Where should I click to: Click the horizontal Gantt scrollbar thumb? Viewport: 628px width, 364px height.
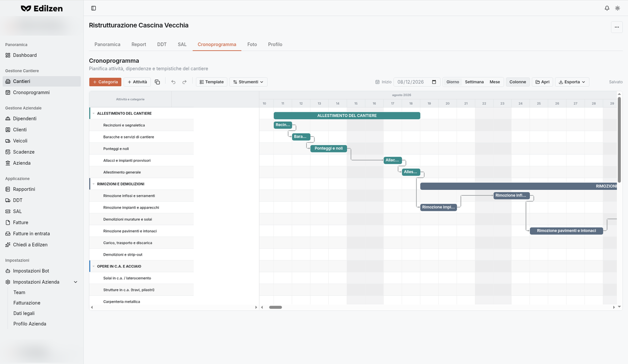(x=276, y=308)
